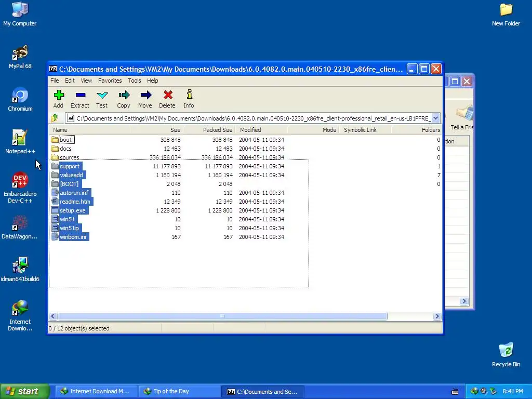Image resolution: width=532 pixels, height=399 pixels.
Task: Sort by the Folders column header
Action: 417,130
